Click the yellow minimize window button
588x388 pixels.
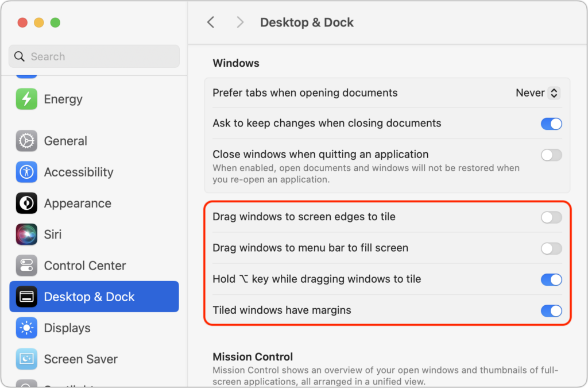click(x=39, y=22)
